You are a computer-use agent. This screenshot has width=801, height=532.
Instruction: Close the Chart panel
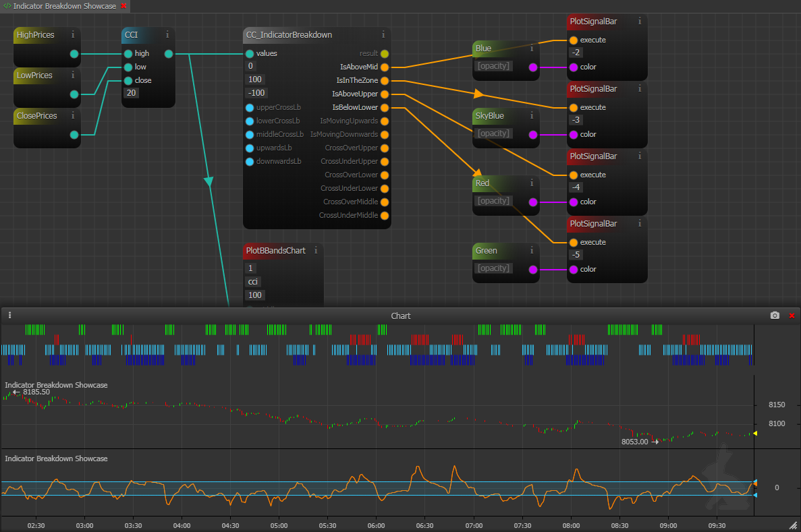point(792,316)
